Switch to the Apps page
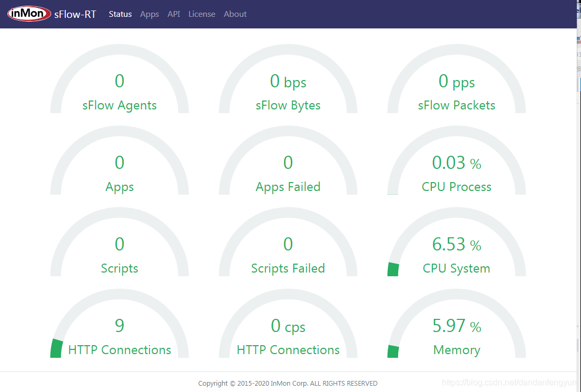 pyautogui.click(x=149, y=14)
